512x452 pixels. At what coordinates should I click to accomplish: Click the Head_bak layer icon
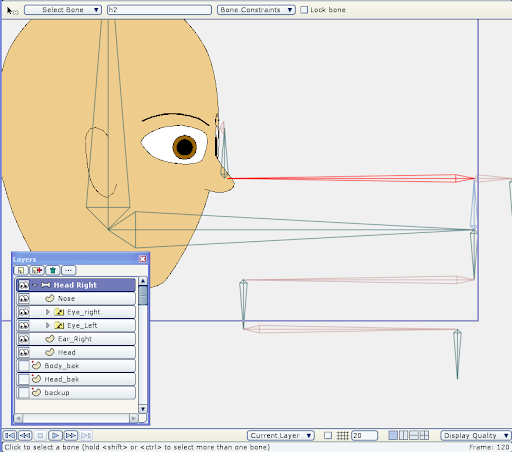[x=36, y=379]
